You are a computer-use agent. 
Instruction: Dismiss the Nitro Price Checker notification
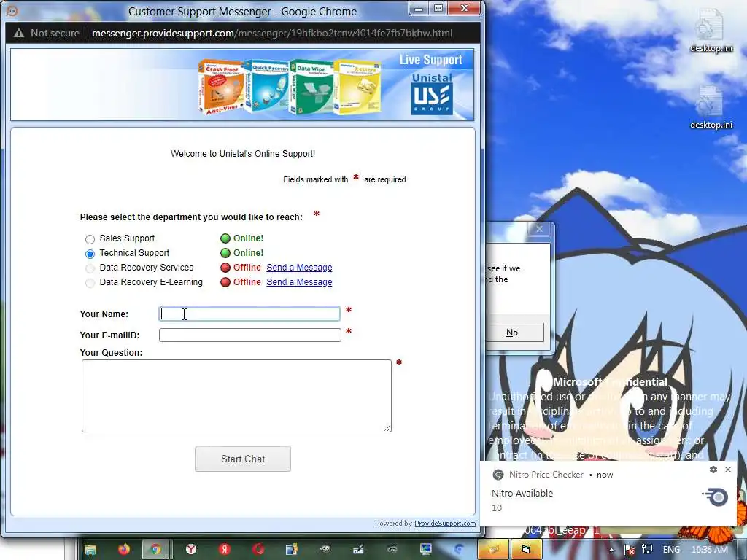[x=728, y=470]
